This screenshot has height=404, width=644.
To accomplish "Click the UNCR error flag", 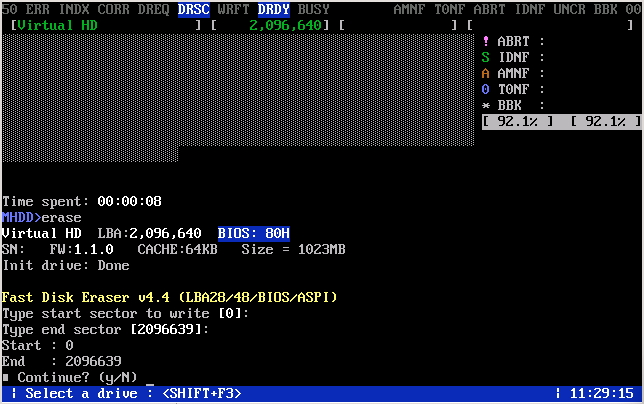I will 569,9.
